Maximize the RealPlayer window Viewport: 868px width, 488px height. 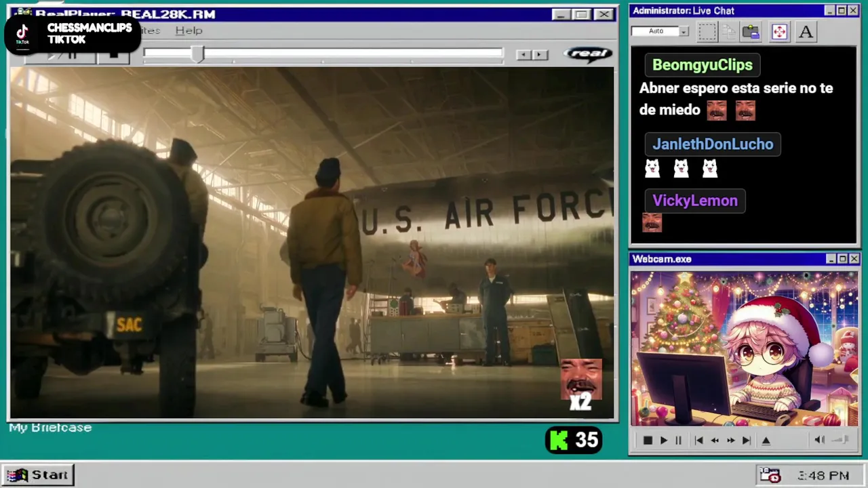pos(582,14)
